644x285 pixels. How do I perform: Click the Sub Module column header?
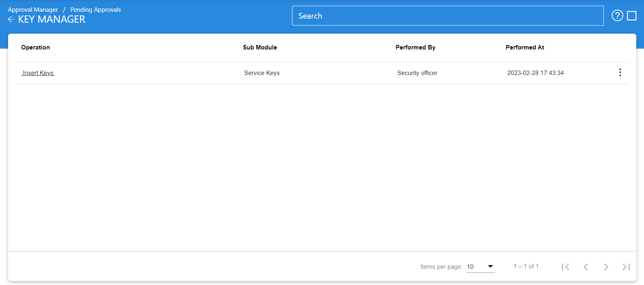260,47
